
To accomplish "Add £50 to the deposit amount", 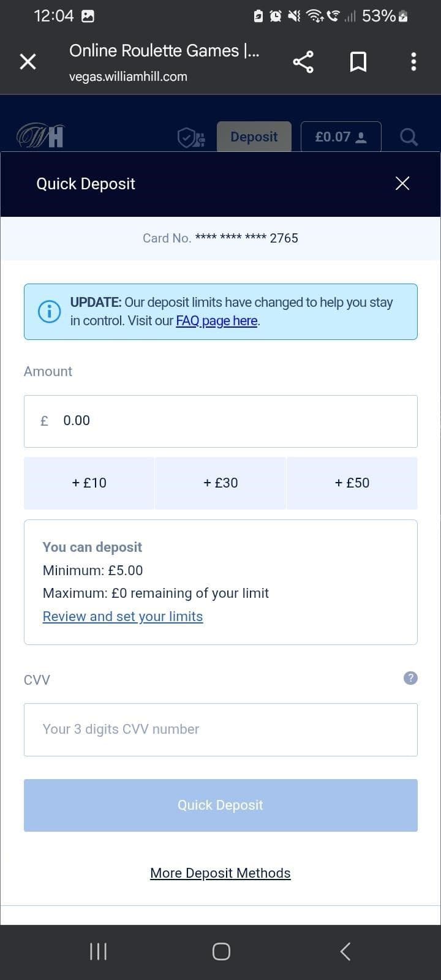I will click(352, 483).
